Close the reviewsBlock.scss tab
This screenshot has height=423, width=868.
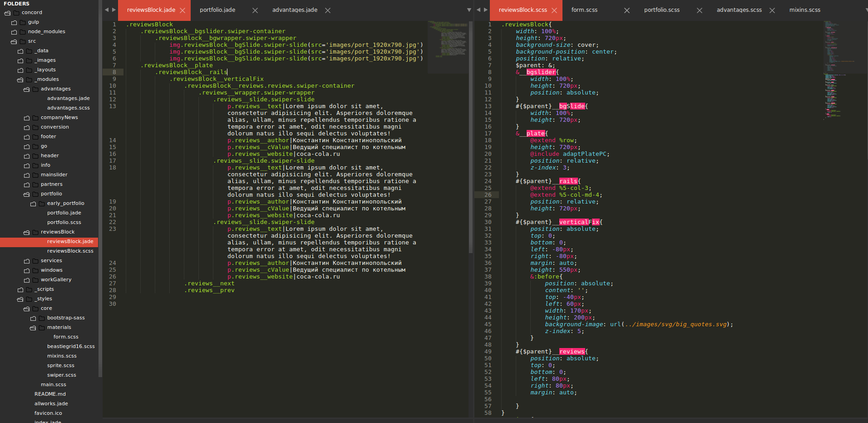coord(554,10)
